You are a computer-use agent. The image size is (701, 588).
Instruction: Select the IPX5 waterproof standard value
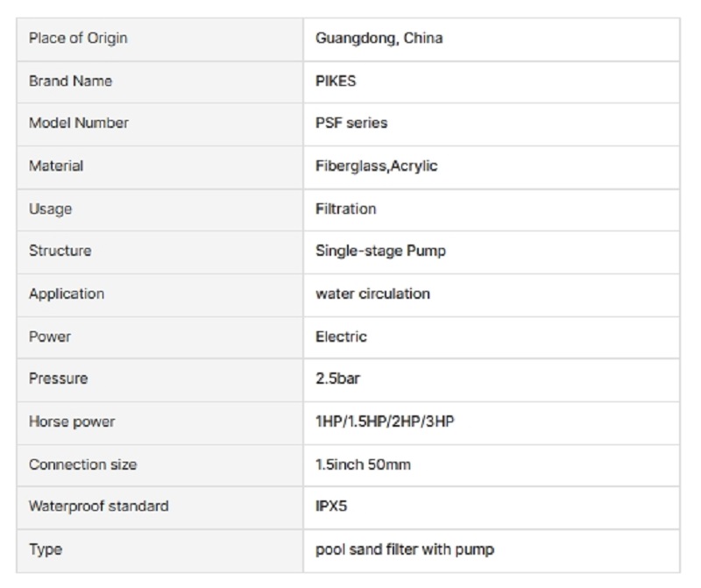coord(333,507)
